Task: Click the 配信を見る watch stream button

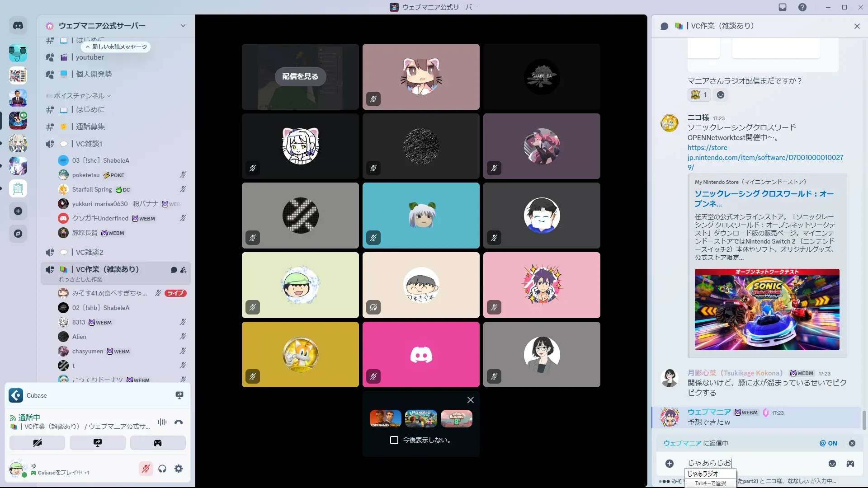Action: click(300, 76)
